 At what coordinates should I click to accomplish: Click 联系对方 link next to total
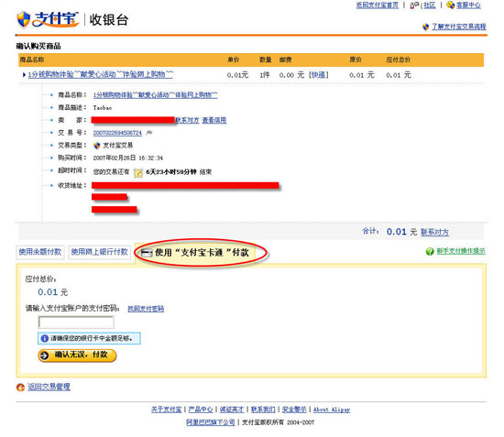pos(434,233)
